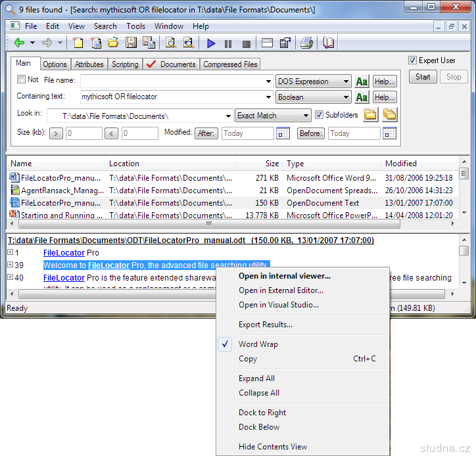Switch to the Compressed Files tab

point(230,64)
